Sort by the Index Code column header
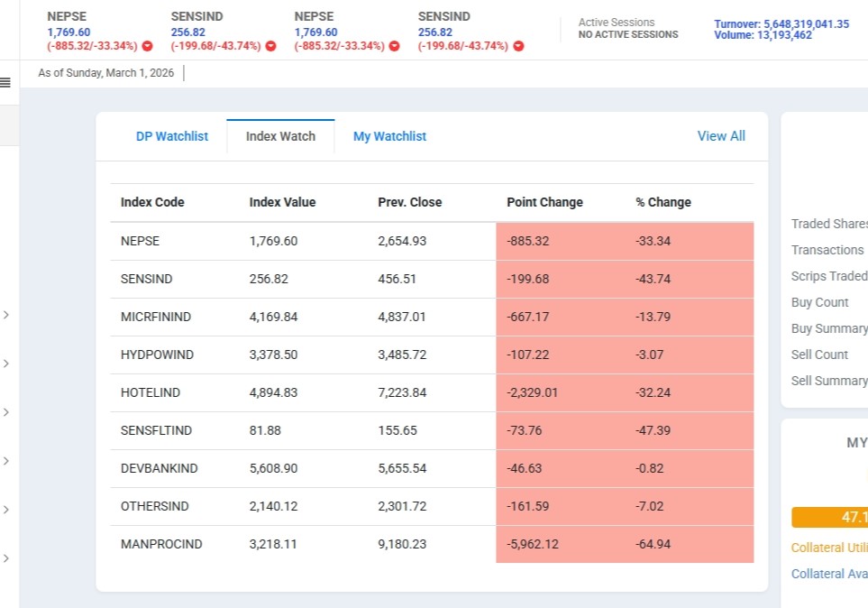Image resolution: width=868 pixels, height=608 pixels. click(152, 202)
